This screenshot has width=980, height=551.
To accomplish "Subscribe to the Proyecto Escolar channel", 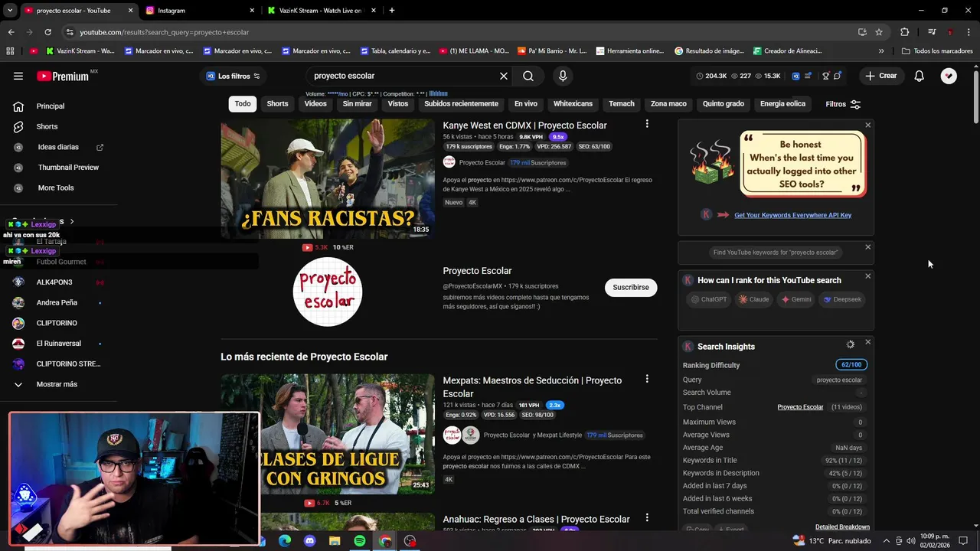I will [631, 287].
